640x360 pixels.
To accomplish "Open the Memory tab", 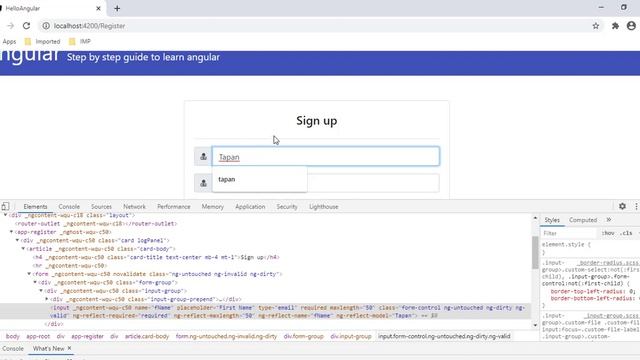I will (213, 207).
